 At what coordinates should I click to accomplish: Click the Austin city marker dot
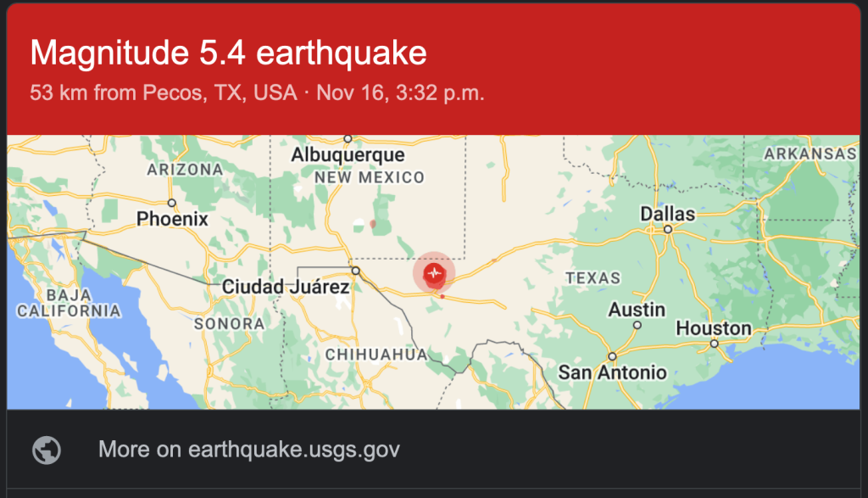[x=637, y=325]
